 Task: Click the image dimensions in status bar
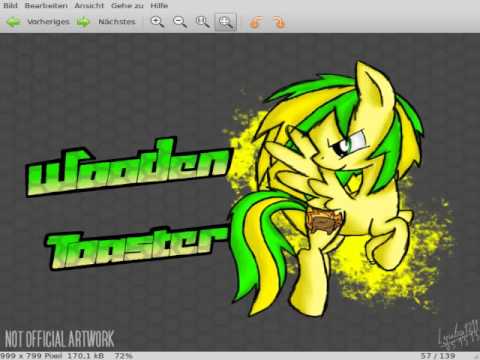coord(31,356)
